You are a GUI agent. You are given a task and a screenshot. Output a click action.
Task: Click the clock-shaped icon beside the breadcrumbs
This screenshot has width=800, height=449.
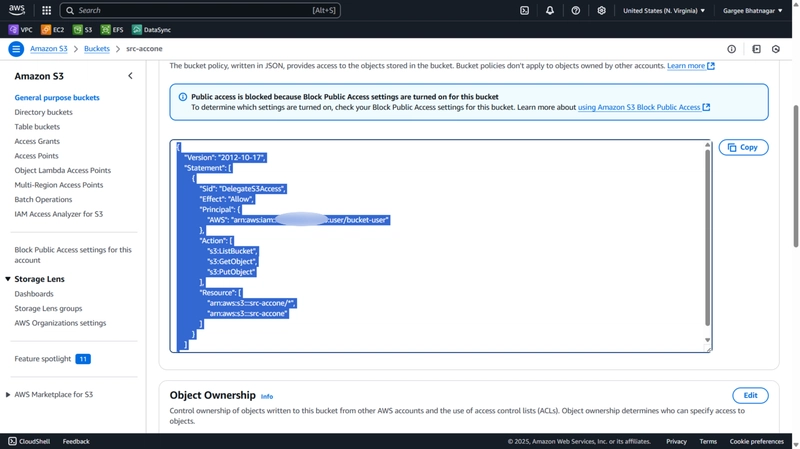pos(776,49)
